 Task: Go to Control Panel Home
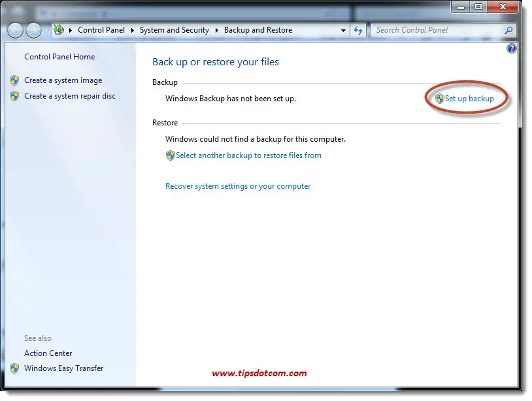59,57
